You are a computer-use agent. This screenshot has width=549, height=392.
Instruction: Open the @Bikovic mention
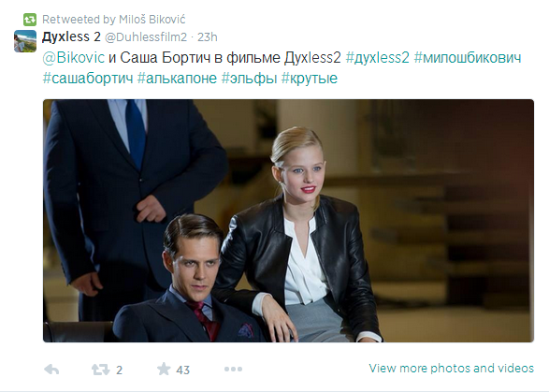pos(74,57)
